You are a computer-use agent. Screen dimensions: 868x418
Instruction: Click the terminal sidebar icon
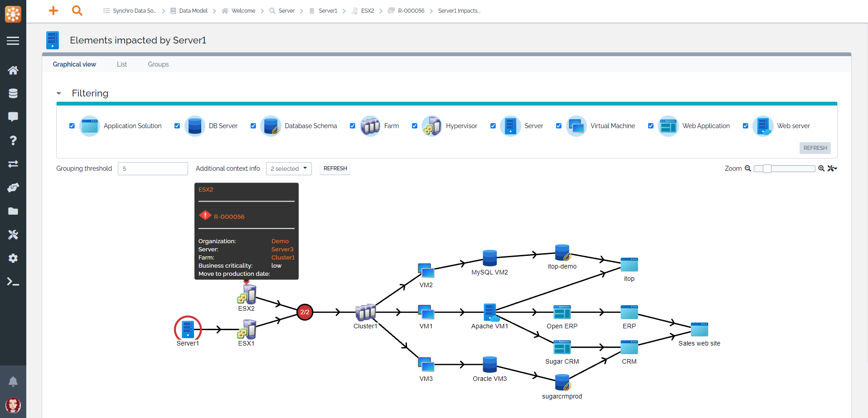(13, 282)
